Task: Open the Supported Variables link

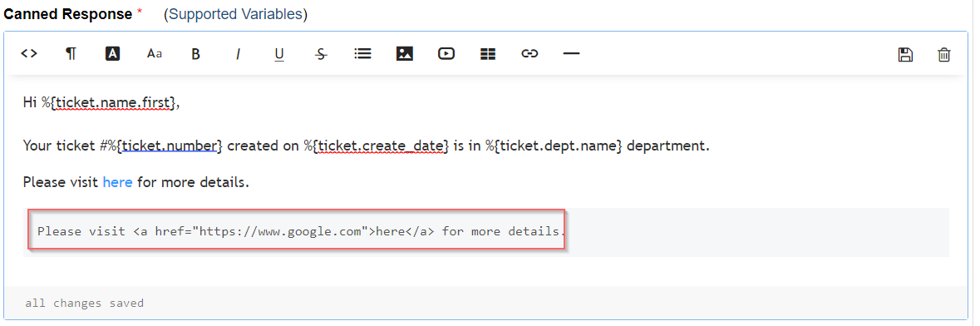Action: 235,14
